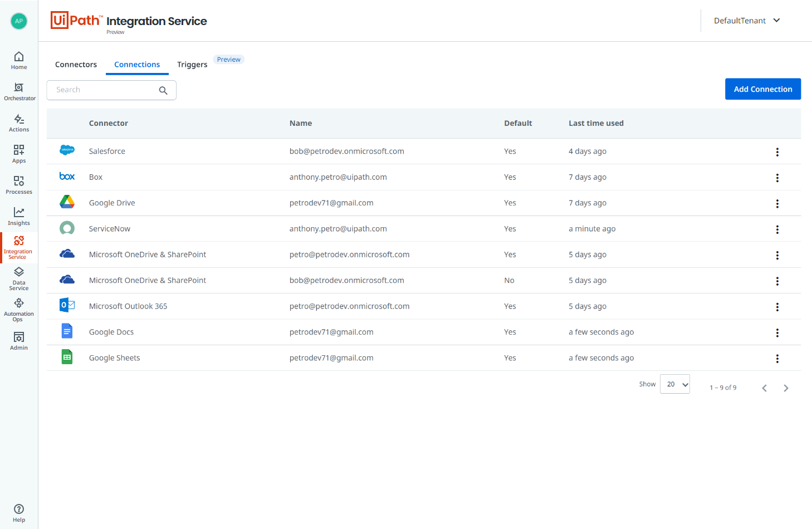
Task: Click the Box connector icon
Action: coord(67,177)
